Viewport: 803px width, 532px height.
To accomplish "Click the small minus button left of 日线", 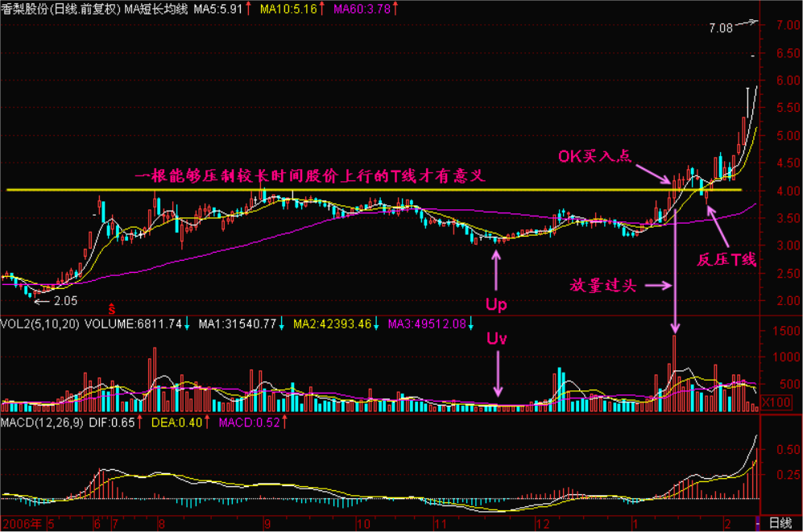I will pos(756,524).
